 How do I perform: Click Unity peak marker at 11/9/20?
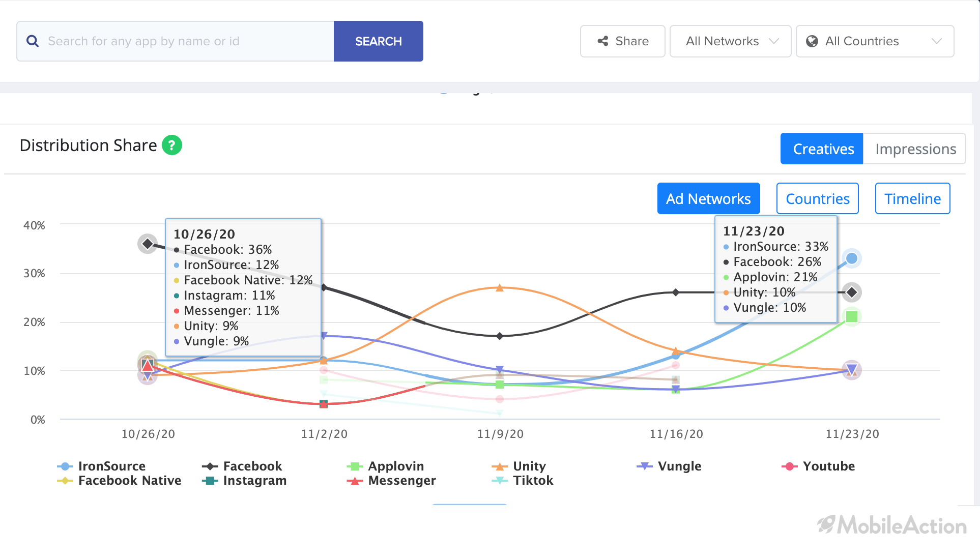pyautogui.click(x=500, y=288)
